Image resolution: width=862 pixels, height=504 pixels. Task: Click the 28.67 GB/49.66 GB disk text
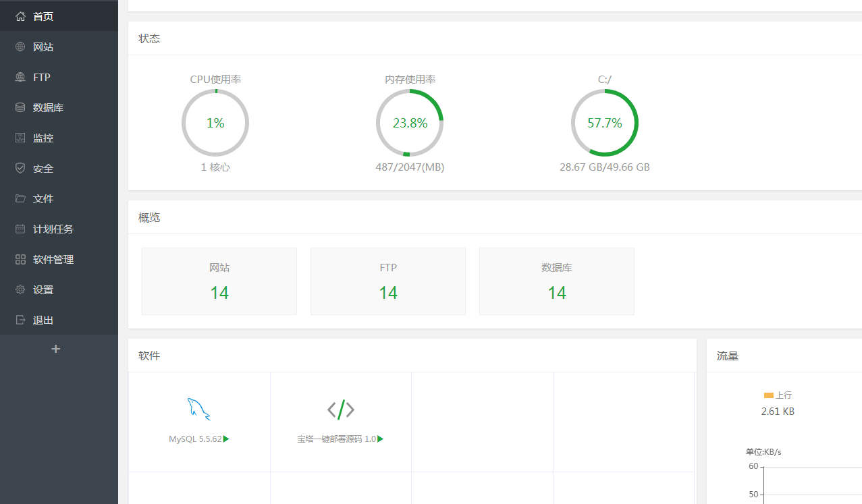pos(605,167)
